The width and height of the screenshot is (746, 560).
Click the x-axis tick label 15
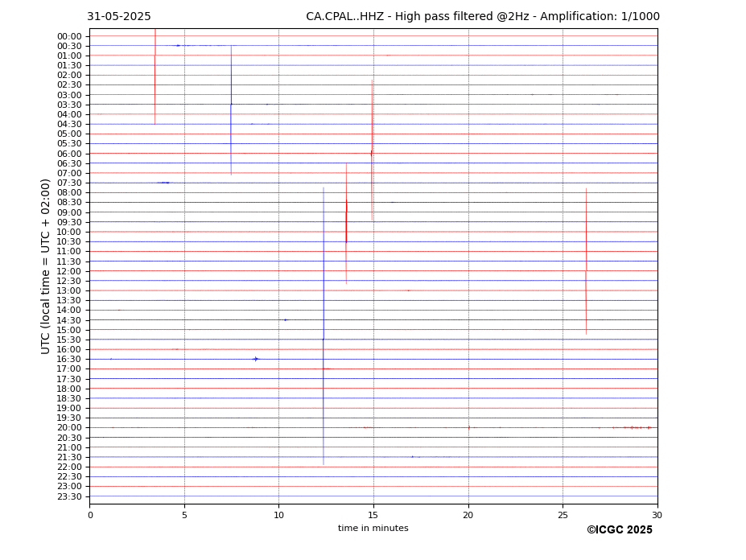point(373,515)
